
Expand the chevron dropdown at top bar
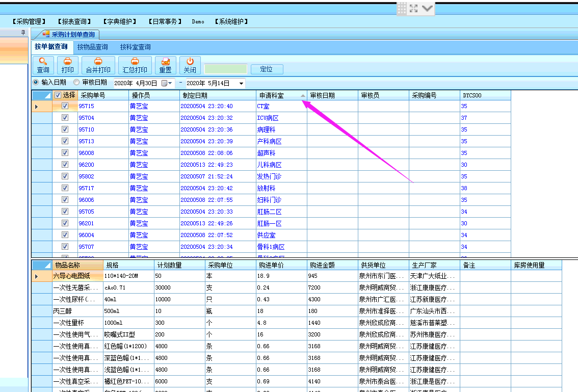click(x=427, y=9)
